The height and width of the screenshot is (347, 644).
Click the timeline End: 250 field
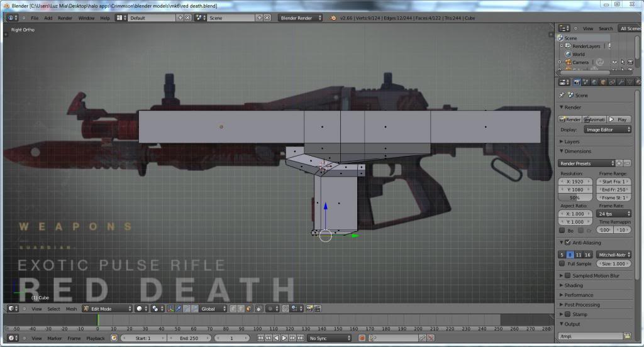(x=189, y=338)
